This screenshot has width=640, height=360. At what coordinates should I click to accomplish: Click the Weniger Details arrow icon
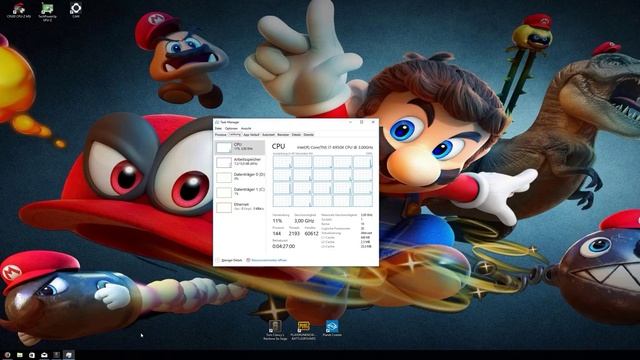click(x=218, y=260)
